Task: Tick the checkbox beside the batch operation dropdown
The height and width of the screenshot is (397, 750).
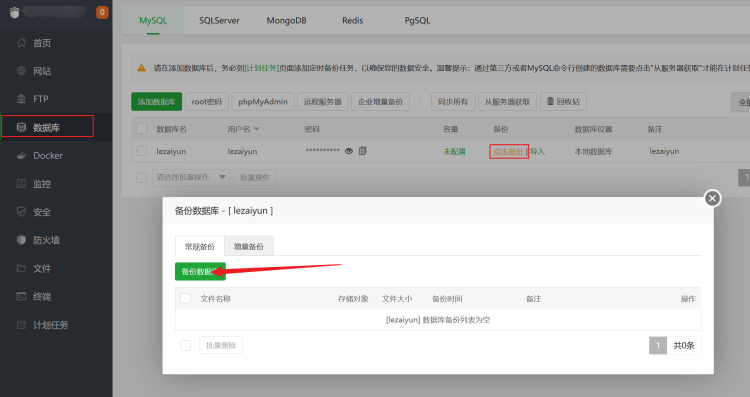Action: 142,177
